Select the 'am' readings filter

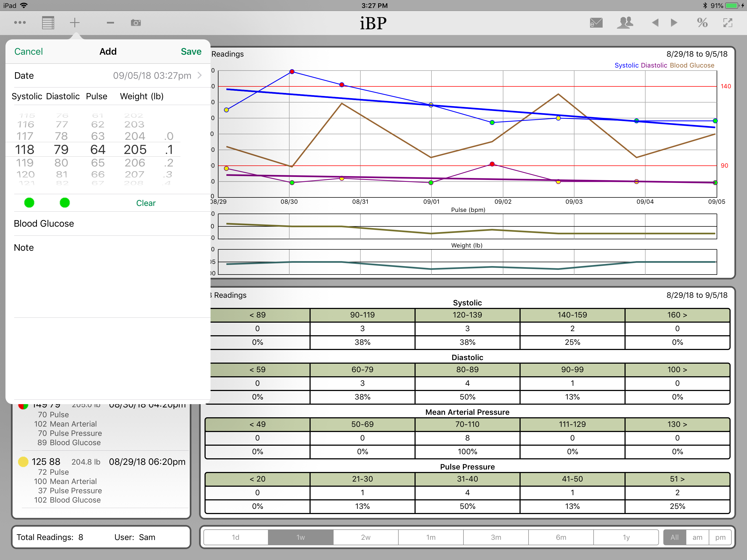click(x=697, y=537)
